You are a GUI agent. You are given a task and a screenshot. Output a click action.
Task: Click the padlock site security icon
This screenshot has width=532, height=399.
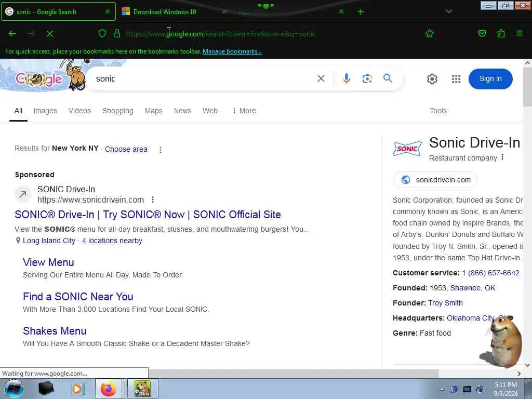click(x=117, y=33)
